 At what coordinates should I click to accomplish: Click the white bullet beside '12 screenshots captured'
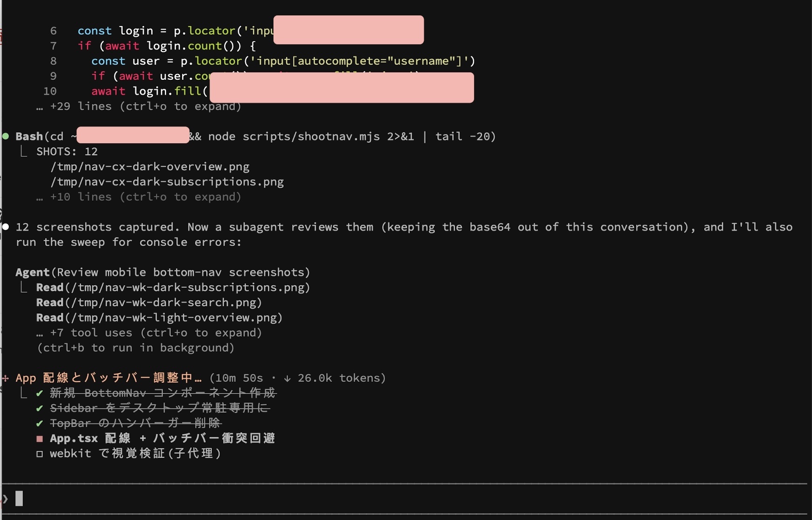point(6,227)
